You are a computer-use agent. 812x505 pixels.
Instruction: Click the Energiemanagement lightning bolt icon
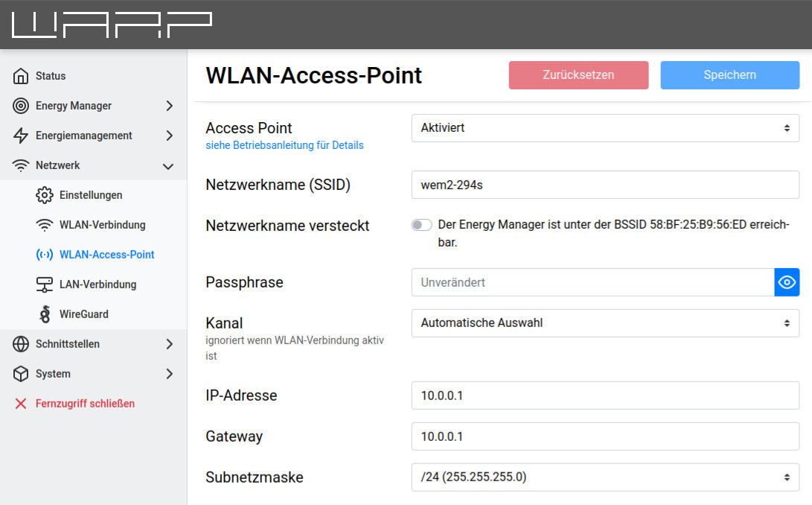(x=21, y=136)
